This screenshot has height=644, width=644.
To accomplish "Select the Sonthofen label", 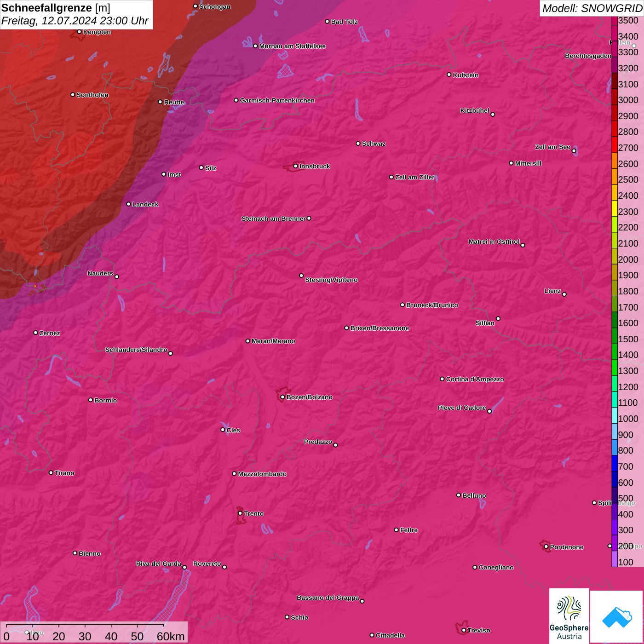I will [92, 95].
